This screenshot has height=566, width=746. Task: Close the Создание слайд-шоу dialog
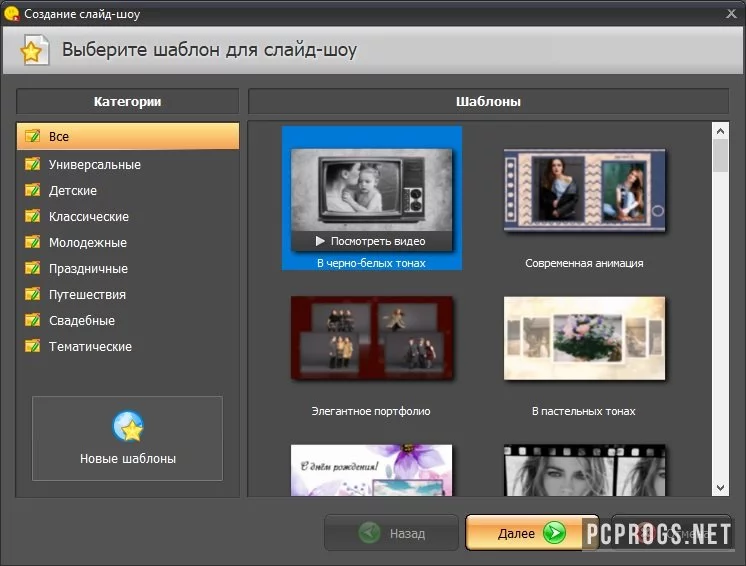(x=731, y=13)
